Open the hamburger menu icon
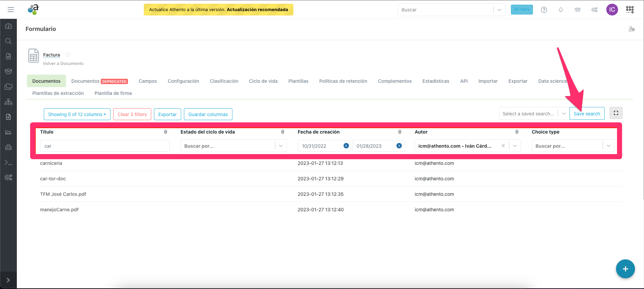The height and width of the screenshot is (289, 644). click(11, 10)
